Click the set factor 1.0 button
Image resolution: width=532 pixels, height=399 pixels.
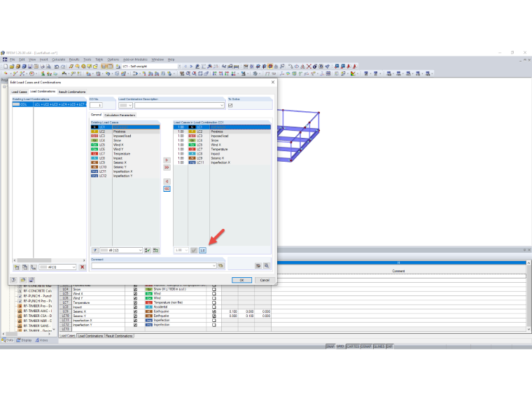(x=202, y=251)
